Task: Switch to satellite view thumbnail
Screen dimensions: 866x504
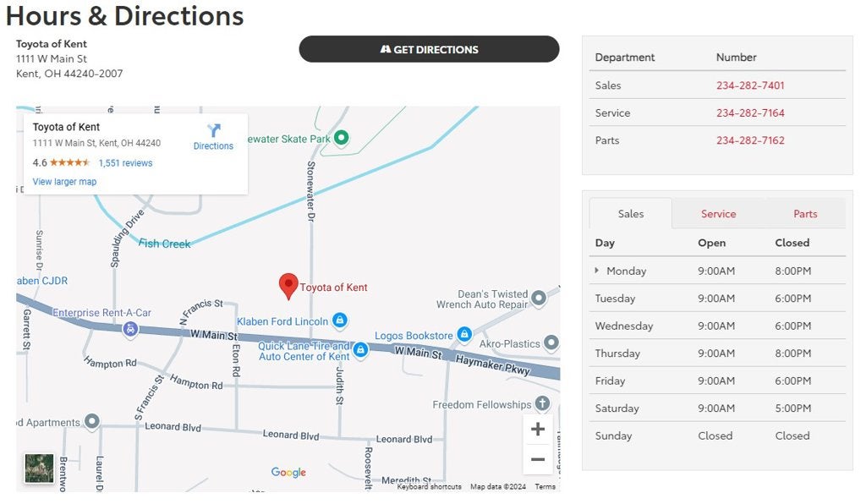Action: tap(39, 468)
